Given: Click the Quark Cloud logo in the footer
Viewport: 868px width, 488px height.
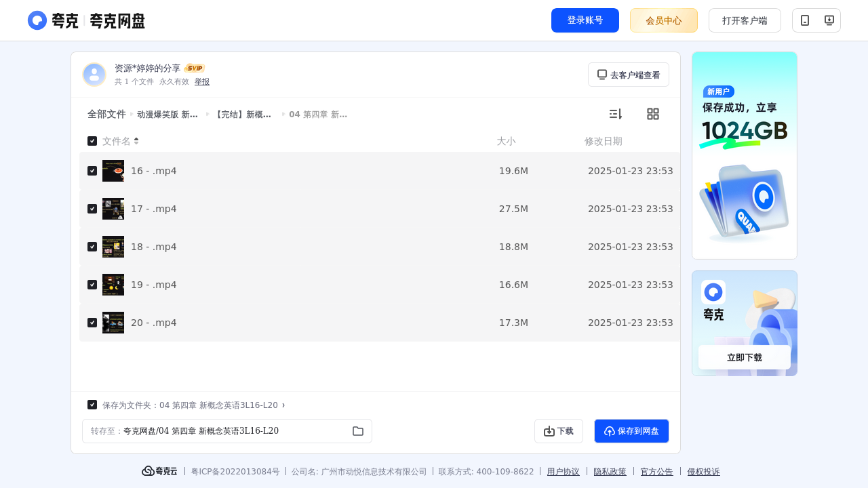Looking at the screenshot, I should (159, 471).
